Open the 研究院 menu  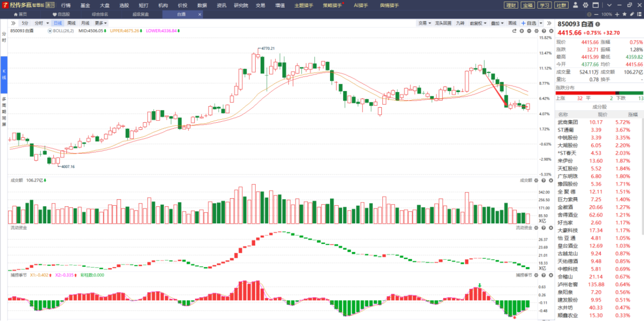(x=240, y=5)
